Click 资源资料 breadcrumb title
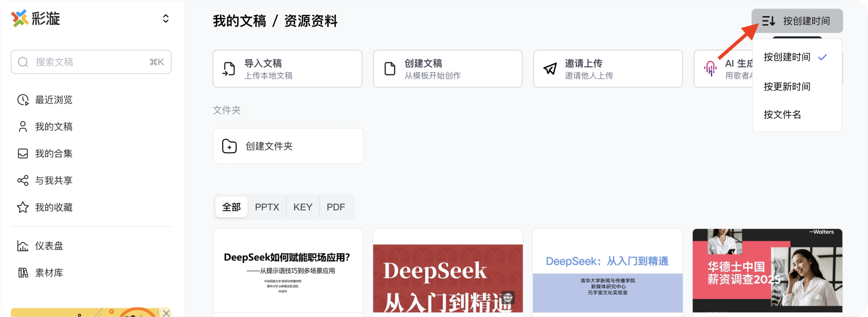Viewport: 868px width, 317px height. coord(311,21)
